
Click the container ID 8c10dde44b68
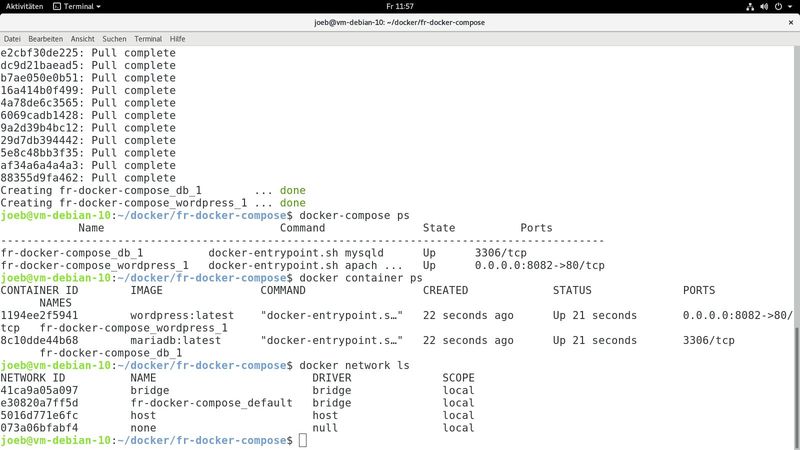39,340
